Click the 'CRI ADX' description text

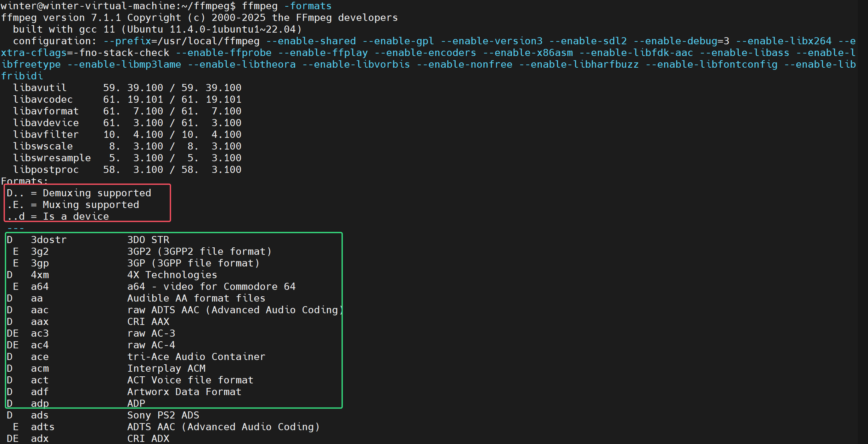click(148, 439)
